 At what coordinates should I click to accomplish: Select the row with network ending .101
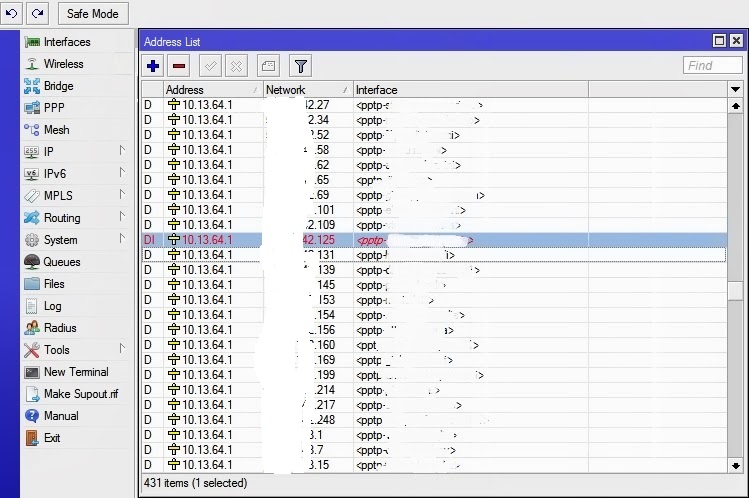[x=434, y=210]
